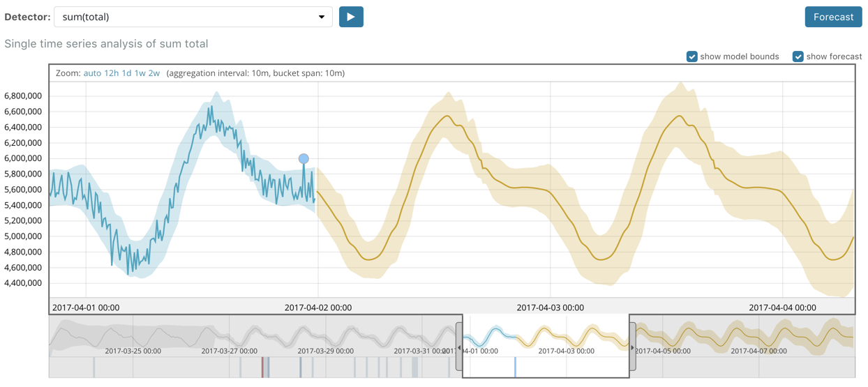Uncheck the show model bounds checkbox
868x387 pixels.
[691, 56]
